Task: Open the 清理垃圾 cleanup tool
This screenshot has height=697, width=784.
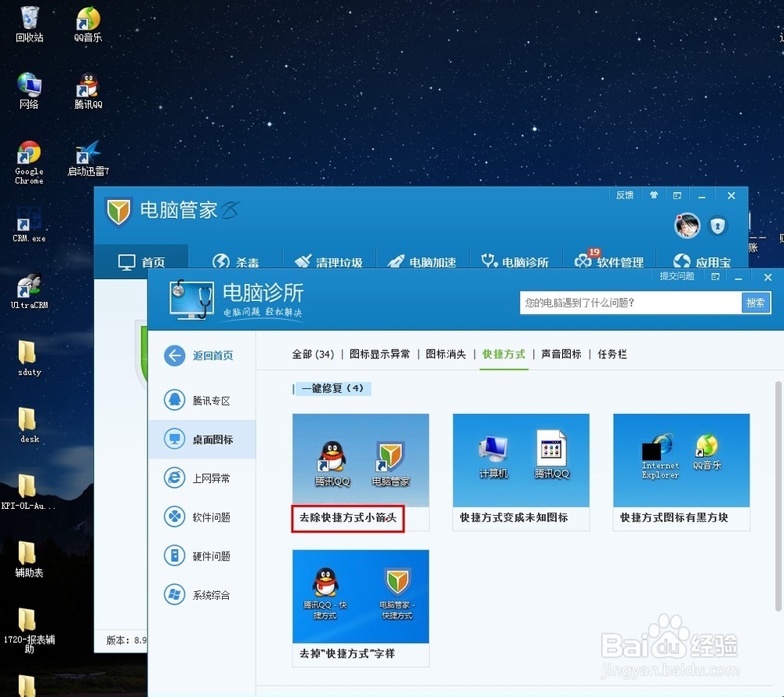Action: tap(328, 261)
